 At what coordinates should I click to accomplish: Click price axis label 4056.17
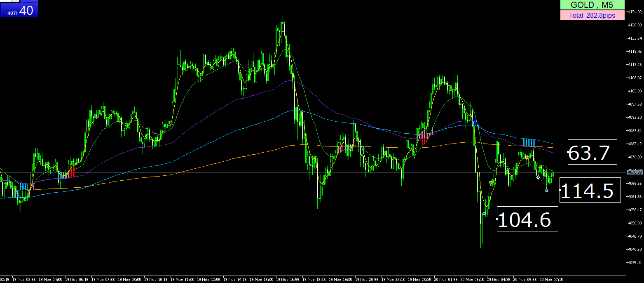pos(636,210)
